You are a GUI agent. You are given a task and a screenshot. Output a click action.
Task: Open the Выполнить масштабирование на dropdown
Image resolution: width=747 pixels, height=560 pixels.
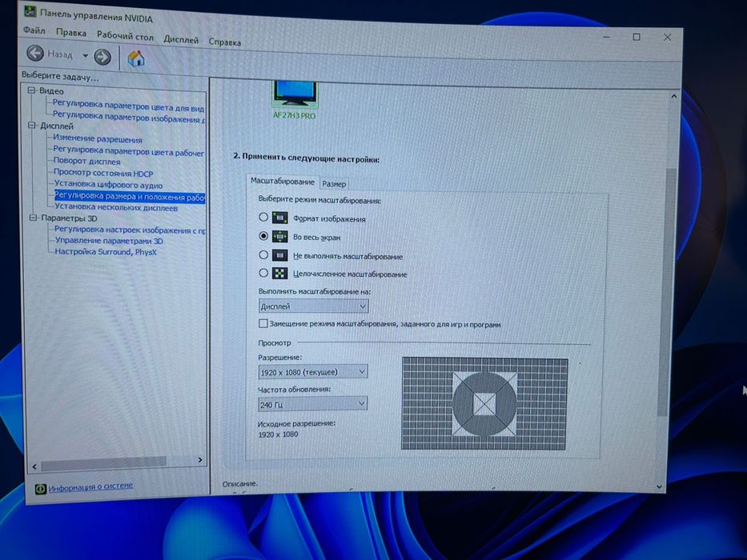[x=314, y=306]
